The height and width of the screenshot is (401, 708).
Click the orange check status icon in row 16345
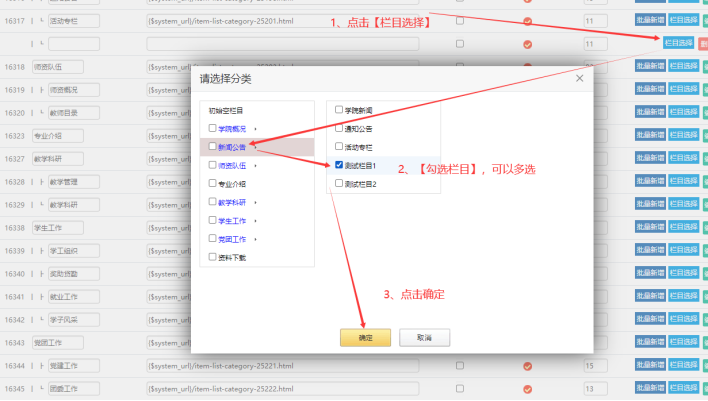pyautogui.click(x=528, y=388)
